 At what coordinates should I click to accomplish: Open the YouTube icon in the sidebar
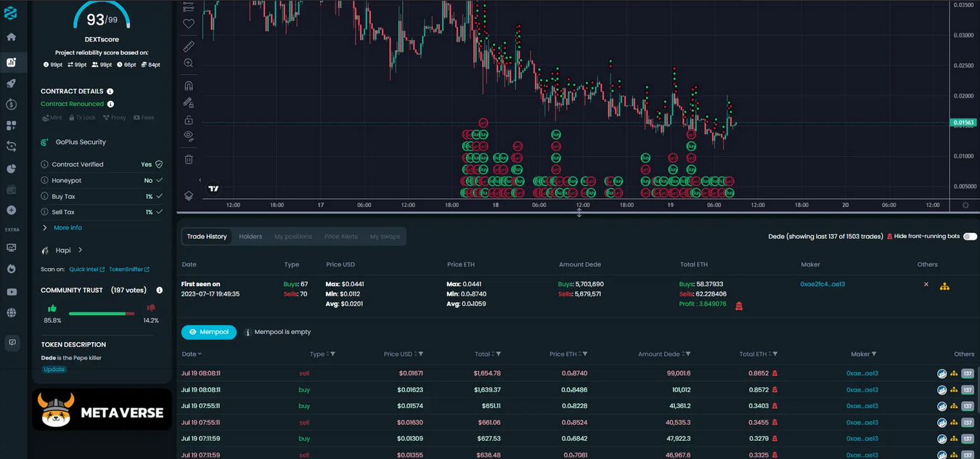coord(11,292)
